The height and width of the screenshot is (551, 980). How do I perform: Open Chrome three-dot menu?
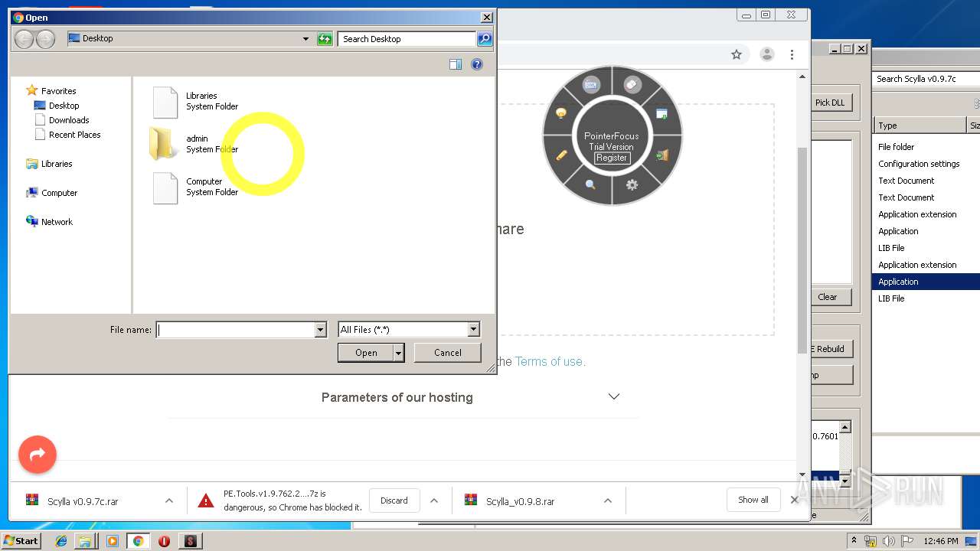[792, 54]
